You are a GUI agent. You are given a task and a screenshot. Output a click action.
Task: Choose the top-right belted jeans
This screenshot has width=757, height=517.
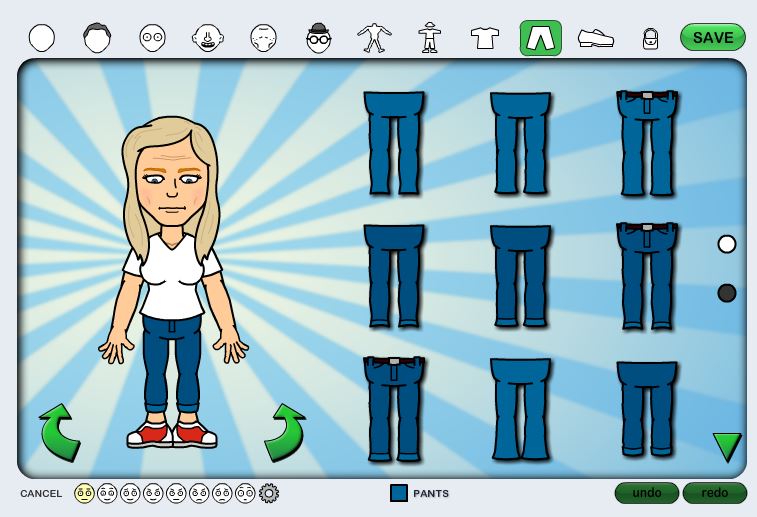(647, 143)
